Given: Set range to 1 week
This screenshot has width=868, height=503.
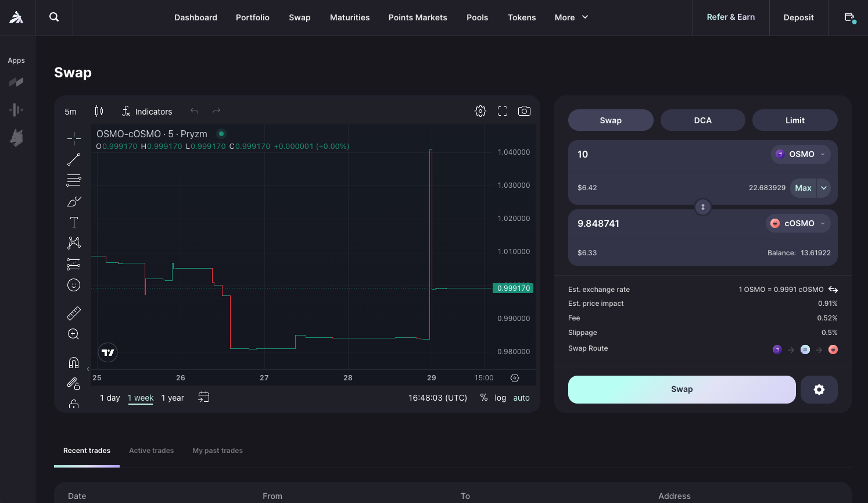Looking at the screenshot, I should (x=141, y=398).
